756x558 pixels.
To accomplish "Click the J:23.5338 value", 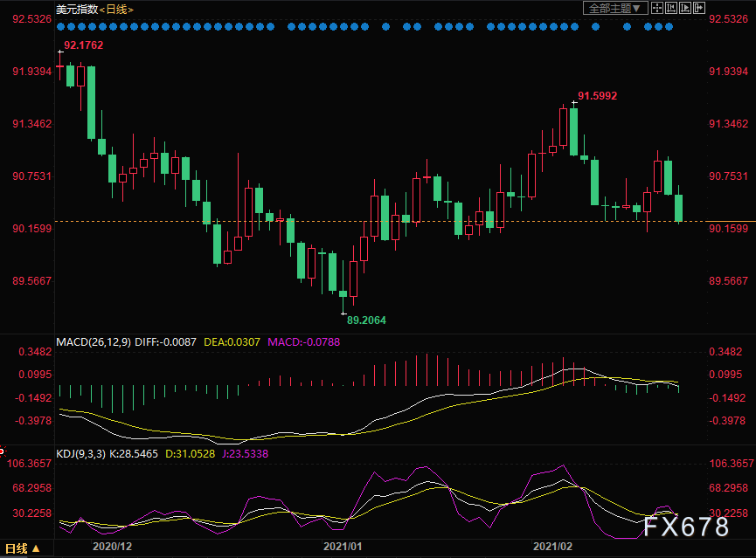I will point(245,454).
